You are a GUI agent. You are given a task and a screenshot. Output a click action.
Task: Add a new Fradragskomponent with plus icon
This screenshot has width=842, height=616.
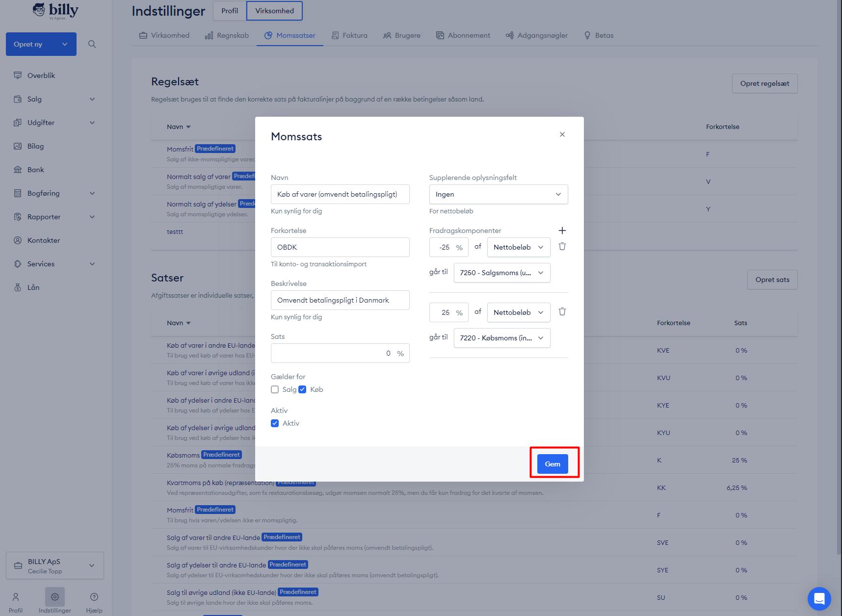[x=562, y=231]
